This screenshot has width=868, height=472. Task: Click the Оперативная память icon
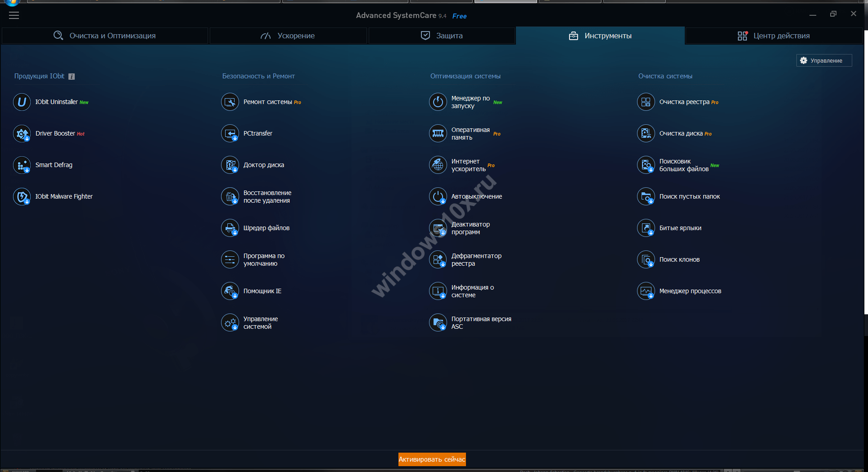click(x=438, y=133)
